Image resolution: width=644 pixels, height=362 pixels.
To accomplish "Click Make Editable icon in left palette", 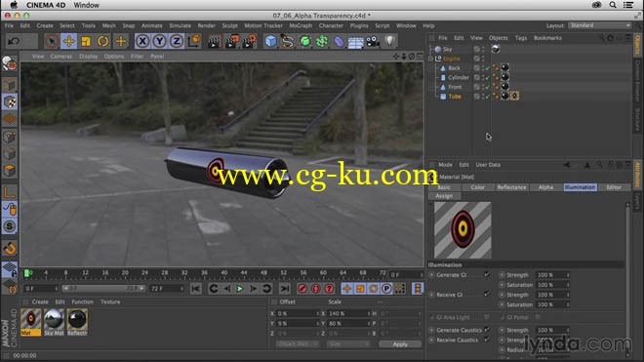I will [x=10, y=63].
